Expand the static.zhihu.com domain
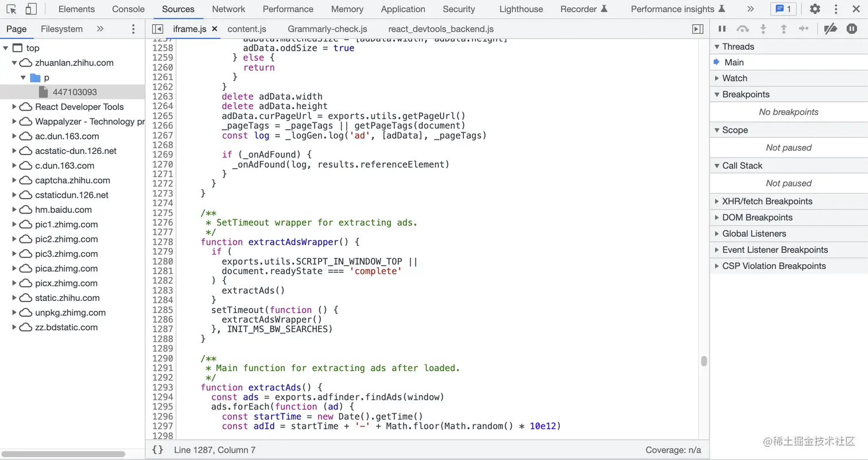868x460 pixels. (x=14, y=298)
